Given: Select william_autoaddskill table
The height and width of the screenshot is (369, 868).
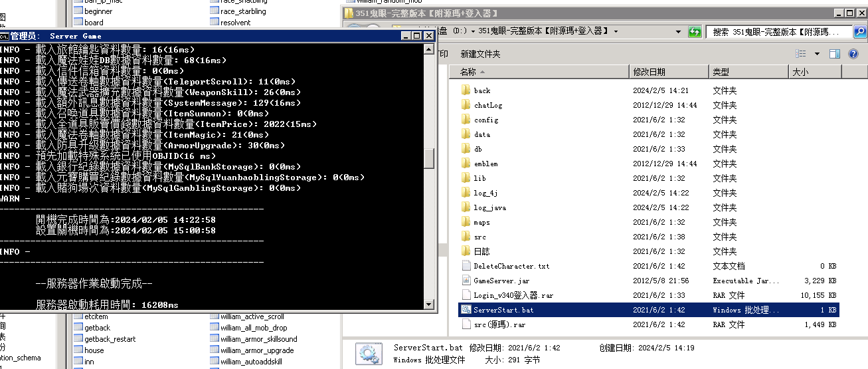Looking at the screenshot, I should click(246, 361).
